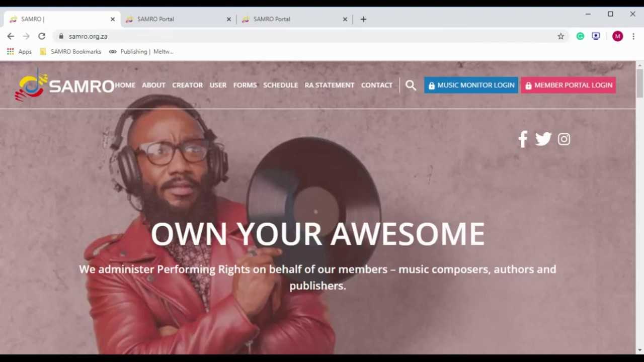Screen dimensions: 644x362
Task: Click the MUSIC MONITOR LOGIN button
Action: tap(471, 85)
